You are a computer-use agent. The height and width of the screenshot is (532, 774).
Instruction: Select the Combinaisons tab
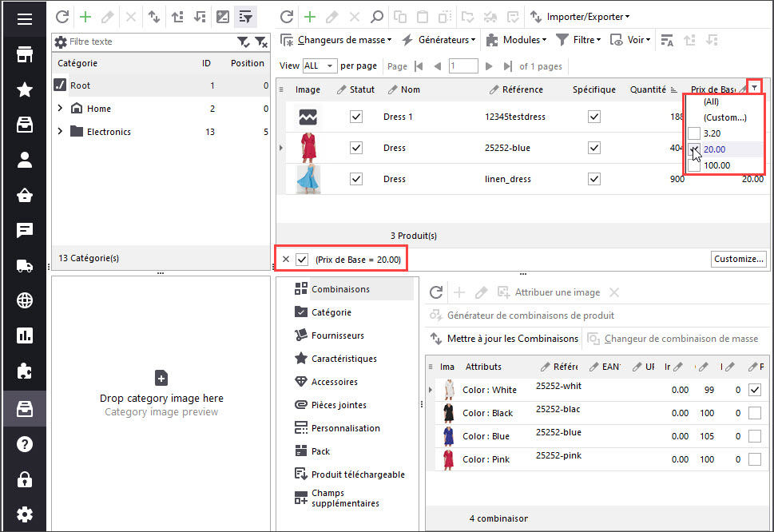tap(340, 289)
